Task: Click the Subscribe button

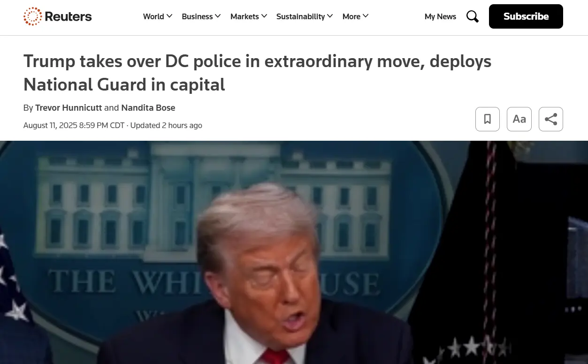Action: click(x=526, y=16)
